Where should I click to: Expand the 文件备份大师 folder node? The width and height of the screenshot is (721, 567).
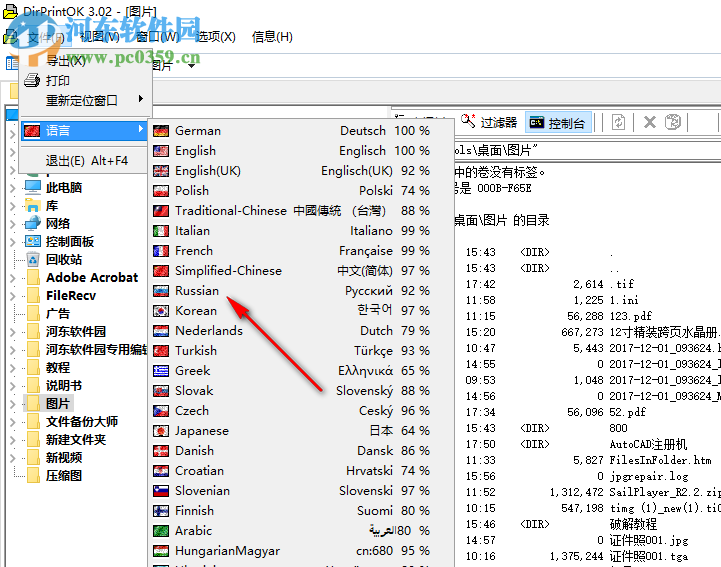(12, 422)
